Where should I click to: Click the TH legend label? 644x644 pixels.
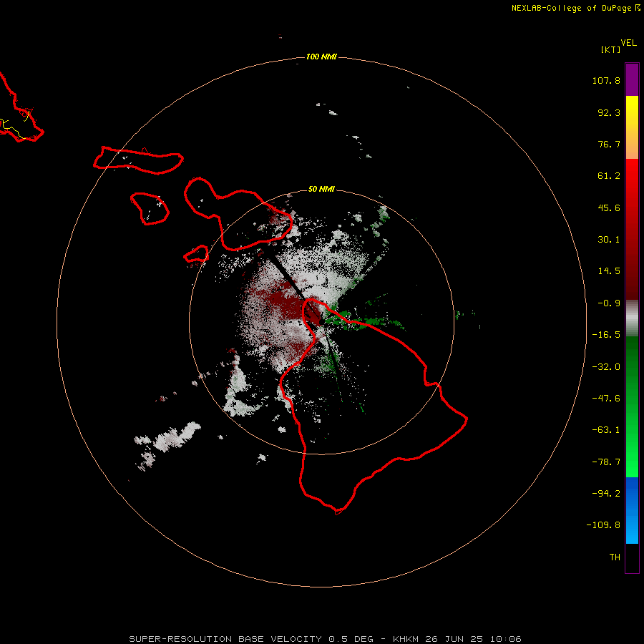615,557
